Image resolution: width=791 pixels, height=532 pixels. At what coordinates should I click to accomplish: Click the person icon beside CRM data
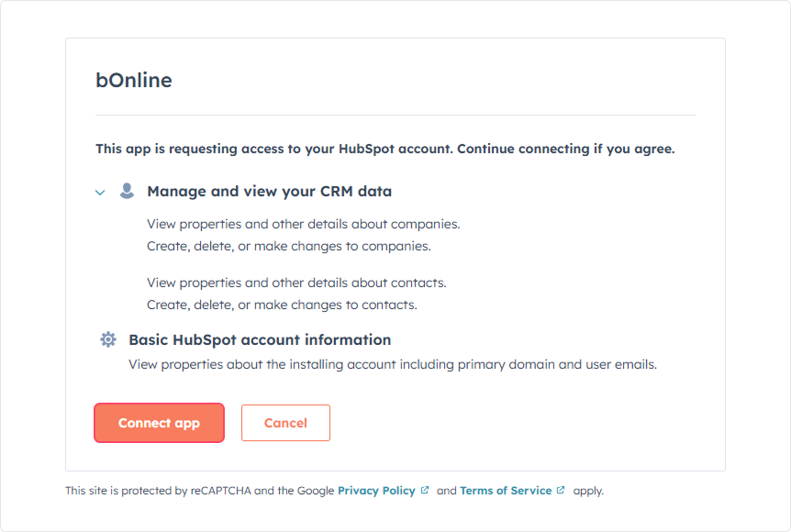[127, 192]
